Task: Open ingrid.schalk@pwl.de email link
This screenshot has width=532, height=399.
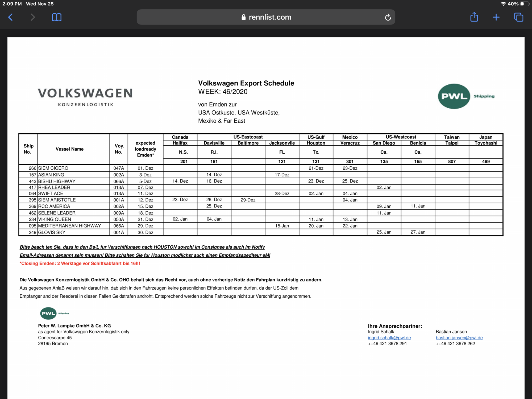Action: [x=389, y=338]
